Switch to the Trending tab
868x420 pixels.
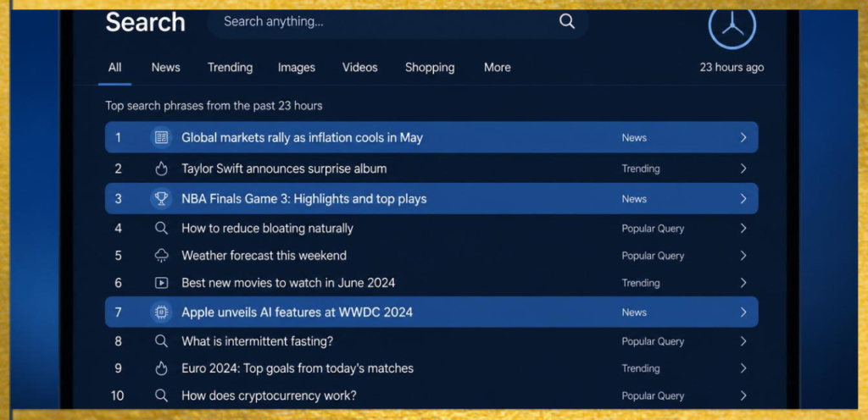pyautogui.click(x=231, y=68)
